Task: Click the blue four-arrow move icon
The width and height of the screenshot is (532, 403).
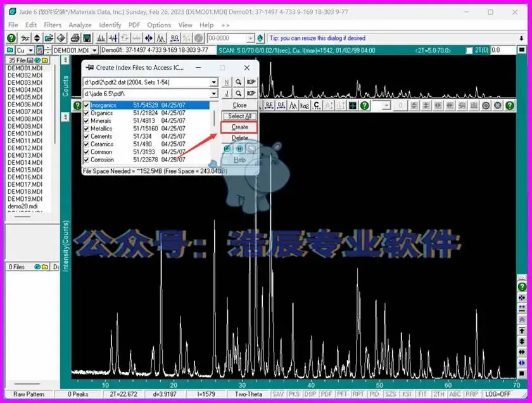Action: click(x=149, y=38)
